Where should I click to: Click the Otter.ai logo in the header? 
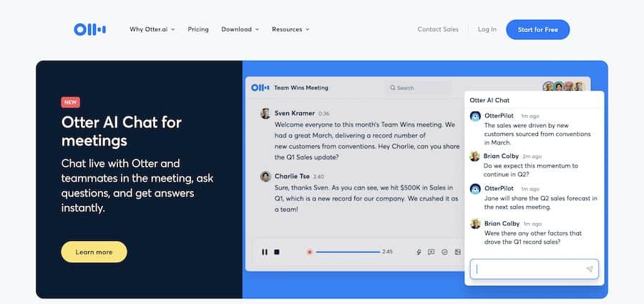pyautogui.click(x=90, y=29)
